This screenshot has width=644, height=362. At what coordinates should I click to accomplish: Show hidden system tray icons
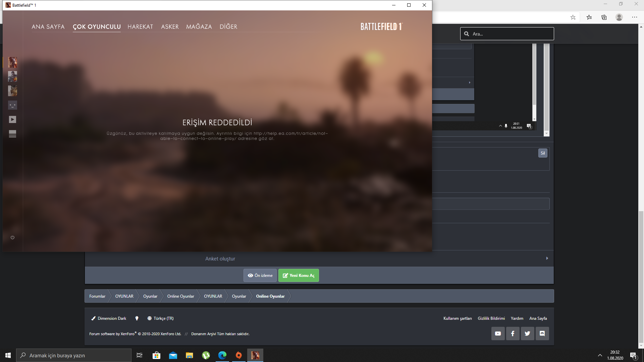click(600, 355)
